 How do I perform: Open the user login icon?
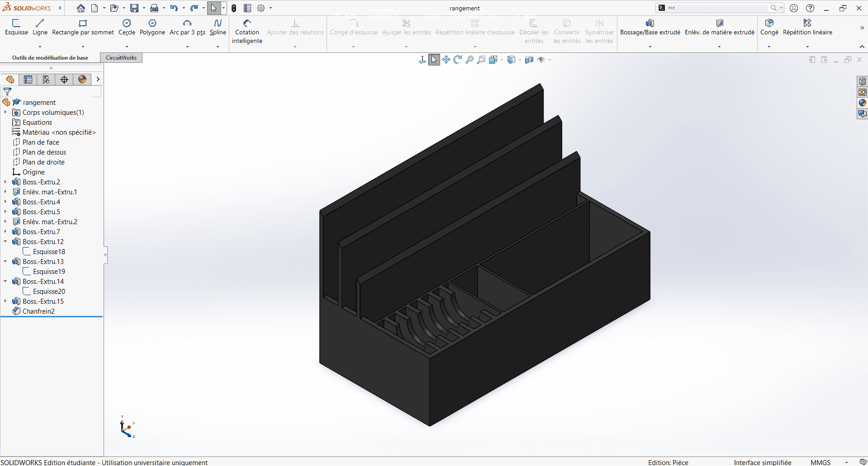pyautogui.click(x=794, y=8)
